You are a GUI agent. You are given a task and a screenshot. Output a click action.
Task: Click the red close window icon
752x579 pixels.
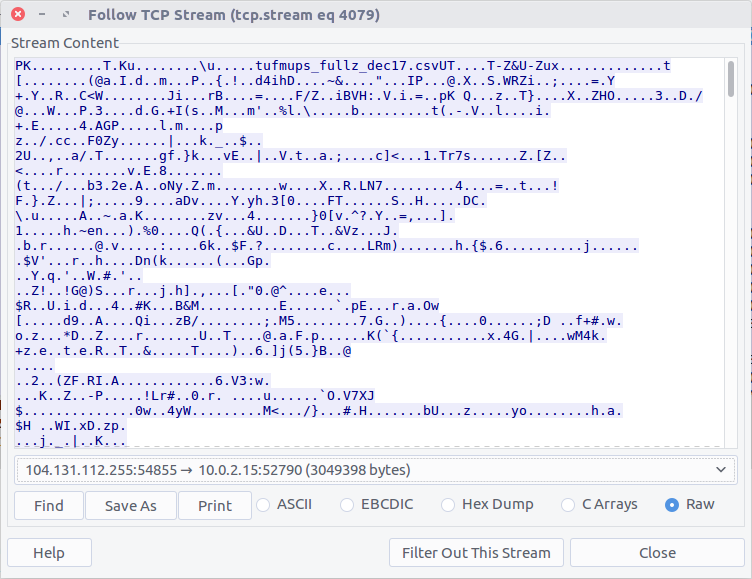tap(17, 16)
